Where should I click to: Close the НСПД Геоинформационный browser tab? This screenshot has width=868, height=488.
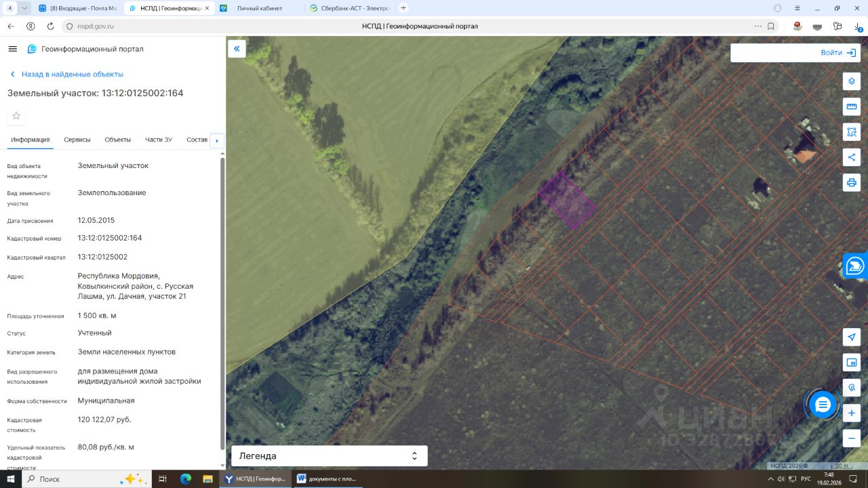pos(207,8)
